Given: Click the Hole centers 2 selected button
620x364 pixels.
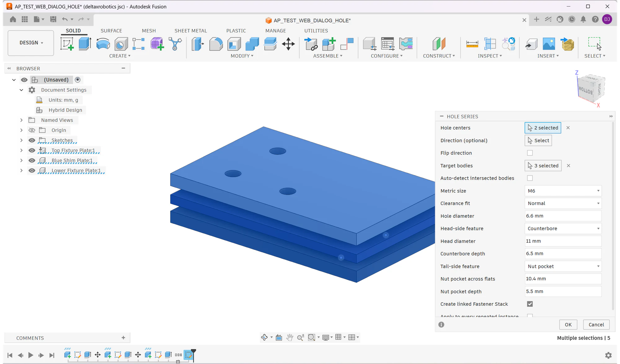Looking at the screenshot, I should tap(543, 128).
